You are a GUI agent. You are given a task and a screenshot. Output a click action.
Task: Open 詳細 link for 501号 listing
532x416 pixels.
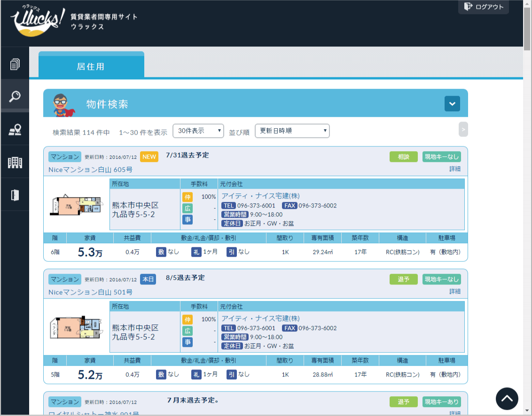pos(455,291)
